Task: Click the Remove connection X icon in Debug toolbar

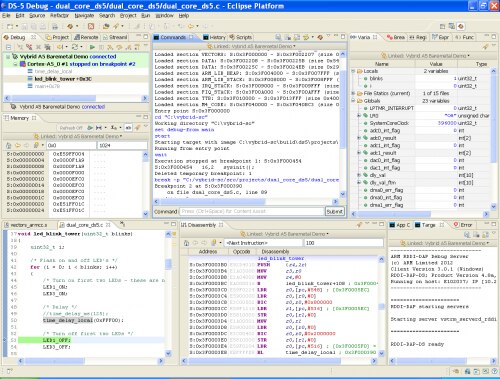Action: click(38, 47)
